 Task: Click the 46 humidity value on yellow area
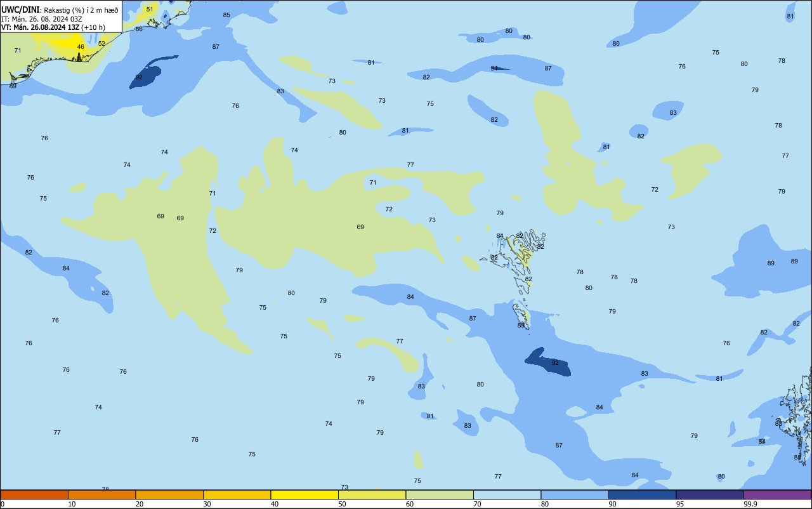pyautogui.click(x=81, y=47)
